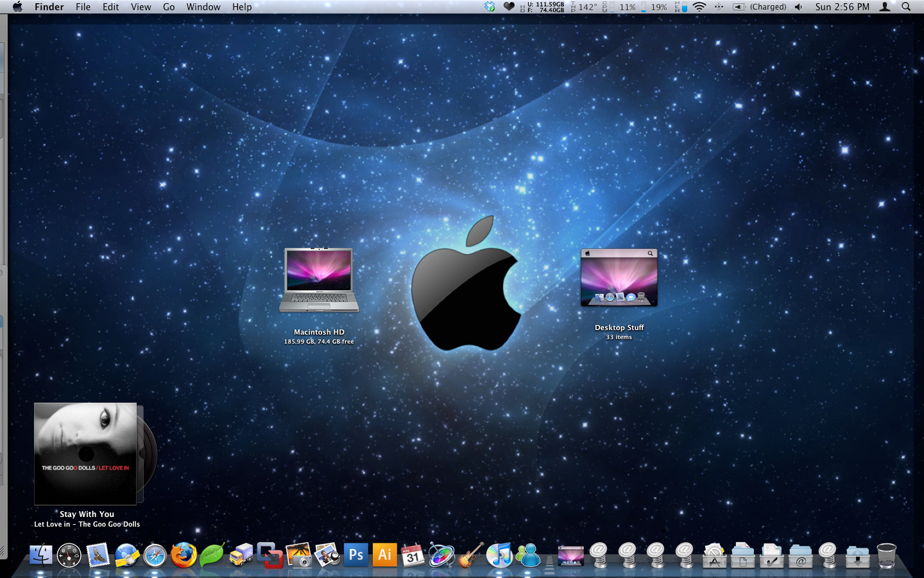The width and height of the screenshot is (924, 578).
Task: Launch Safari compass icon in dock
Action: 155,555
